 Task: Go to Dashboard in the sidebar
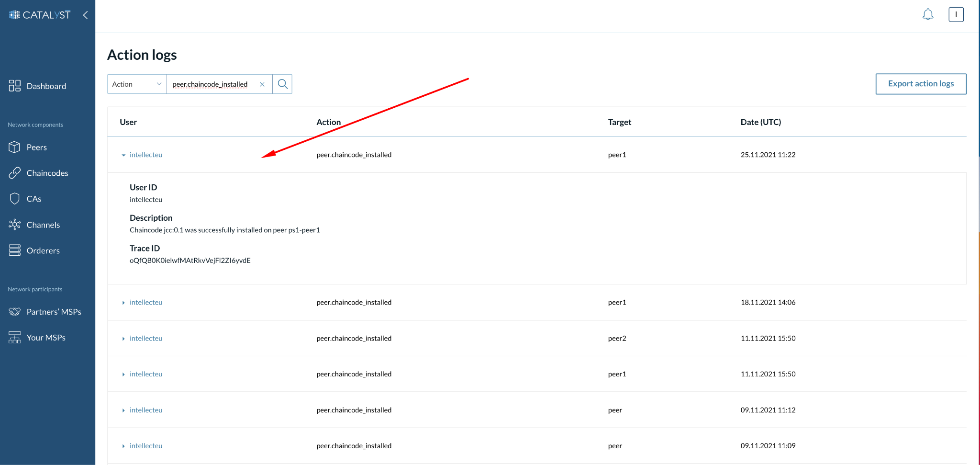(46, 86)
